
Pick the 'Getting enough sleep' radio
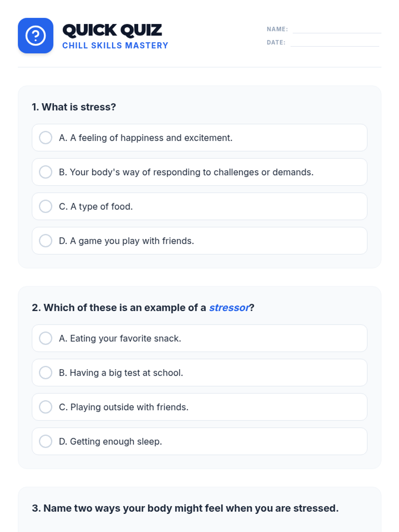(46, 441)
